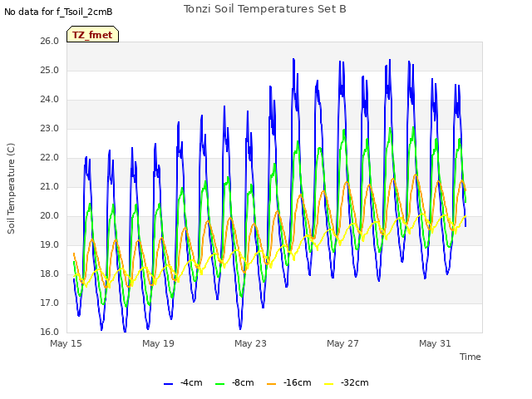Click the 17.0 y-axis tick label
Screen dimensions: 532x399
tap(50, 303)
